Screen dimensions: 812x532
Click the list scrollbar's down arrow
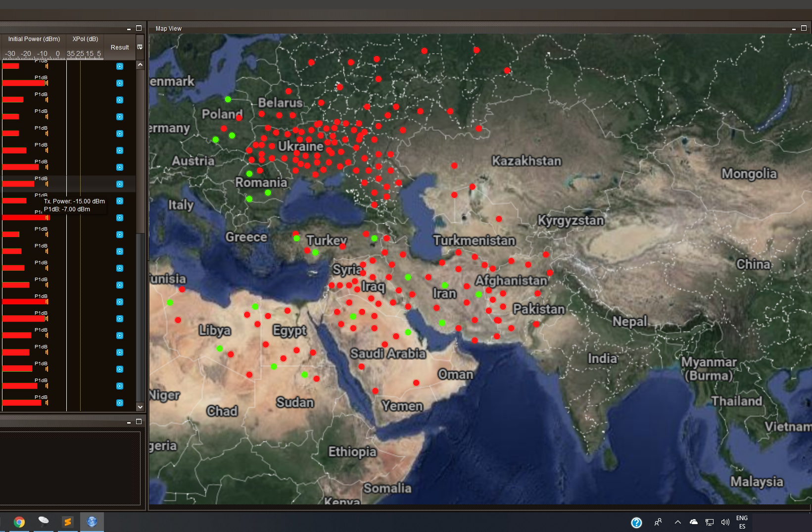click(140, 407)
